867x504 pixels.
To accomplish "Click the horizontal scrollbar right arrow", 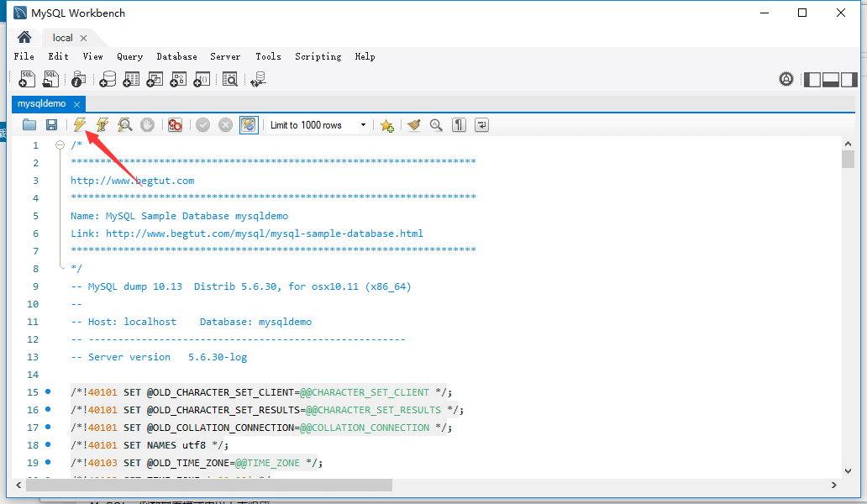I will coord(834,485).
